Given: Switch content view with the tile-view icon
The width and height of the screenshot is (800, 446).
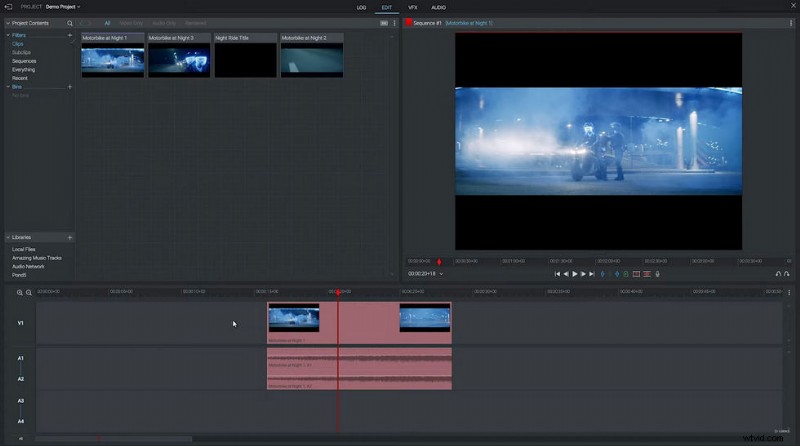Looking at the screenshot, I should [384, 23].
